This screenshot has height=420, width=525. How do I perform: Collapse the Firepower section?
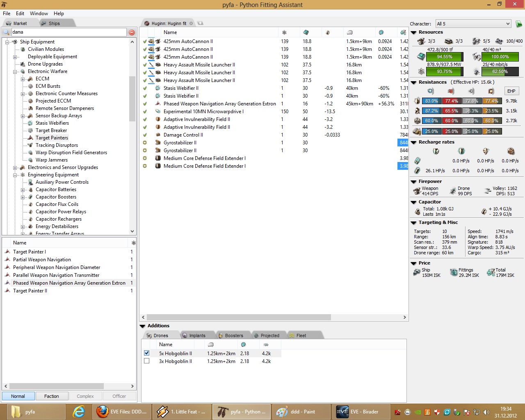click(413, 182)
